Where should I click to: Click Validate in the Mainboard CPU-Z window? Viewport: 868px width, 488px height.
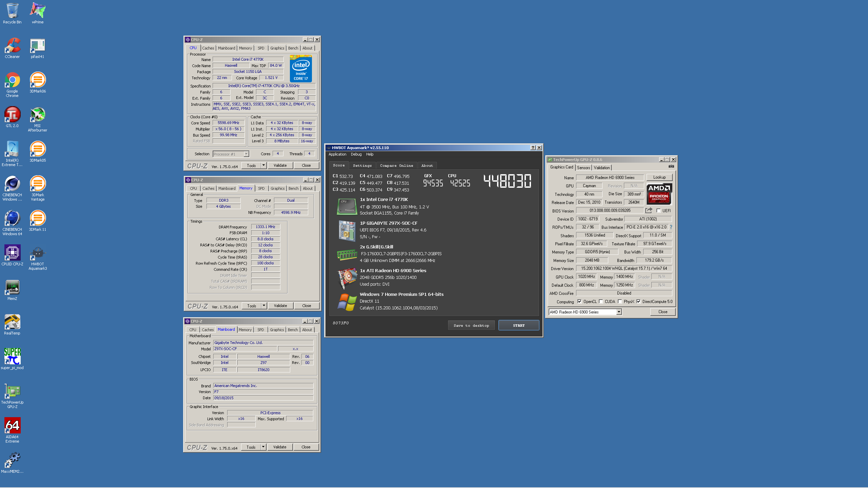[280, 447]
